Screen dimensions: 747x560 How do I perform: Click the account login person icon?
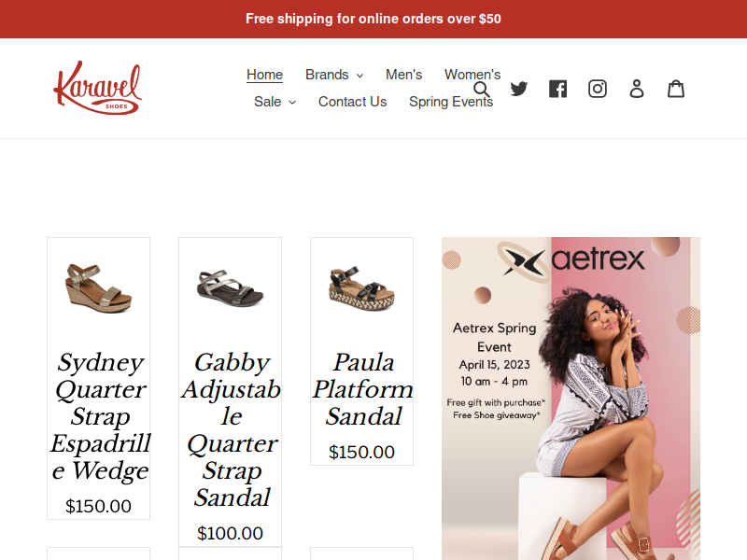point(637,89)
